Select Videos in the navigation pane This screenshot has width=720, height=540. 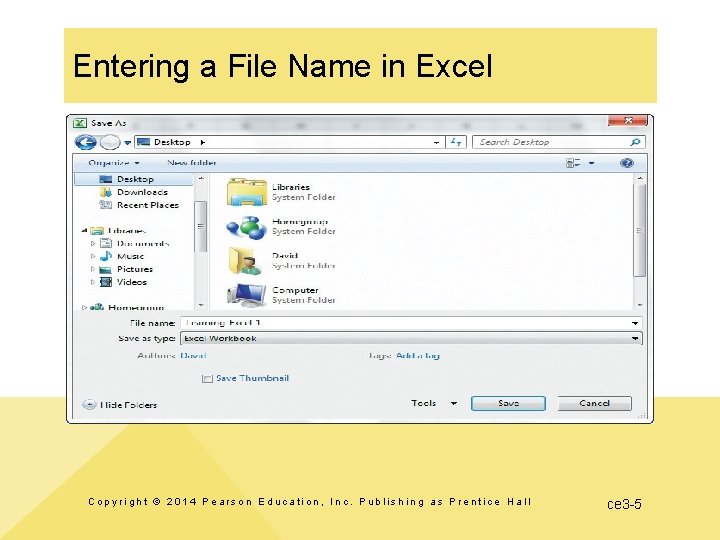click(124, 282)
